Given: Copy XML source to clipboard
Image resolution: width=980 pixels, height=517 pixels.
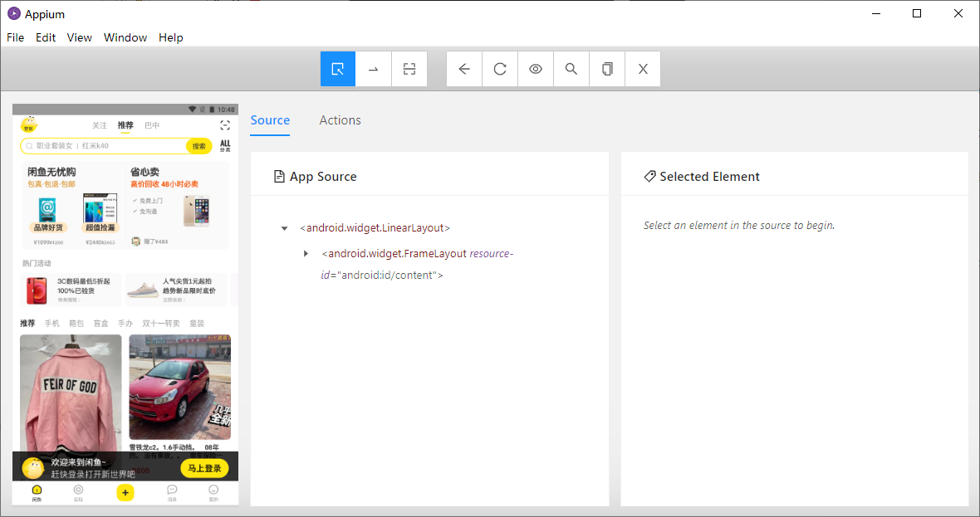Looking at the screenshot, I should [607, 69].
